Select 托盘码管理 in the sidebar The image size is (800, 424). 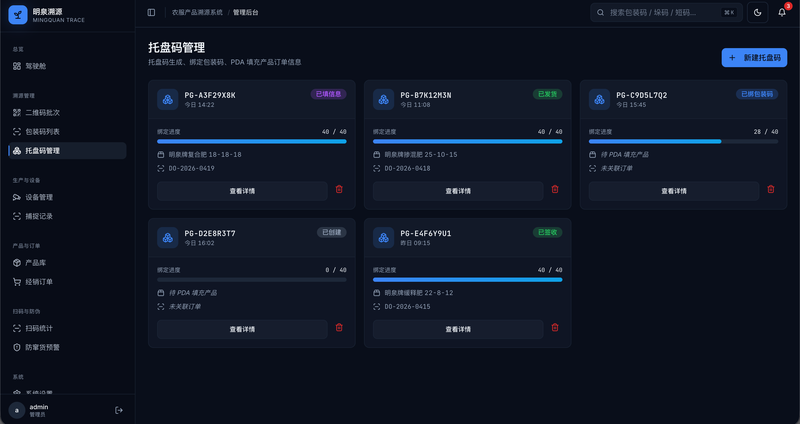(67, 151)
